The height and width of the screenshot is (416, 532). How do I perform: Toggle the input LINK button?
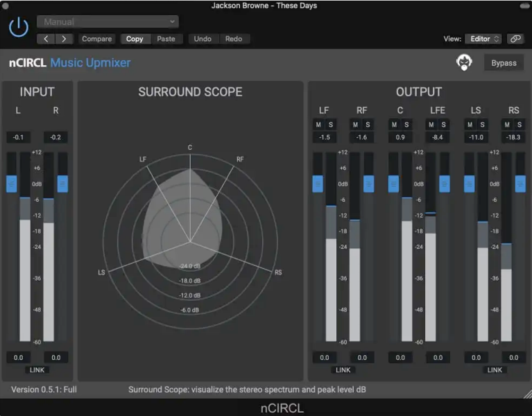pyautogui.click(x=37, y=370)
